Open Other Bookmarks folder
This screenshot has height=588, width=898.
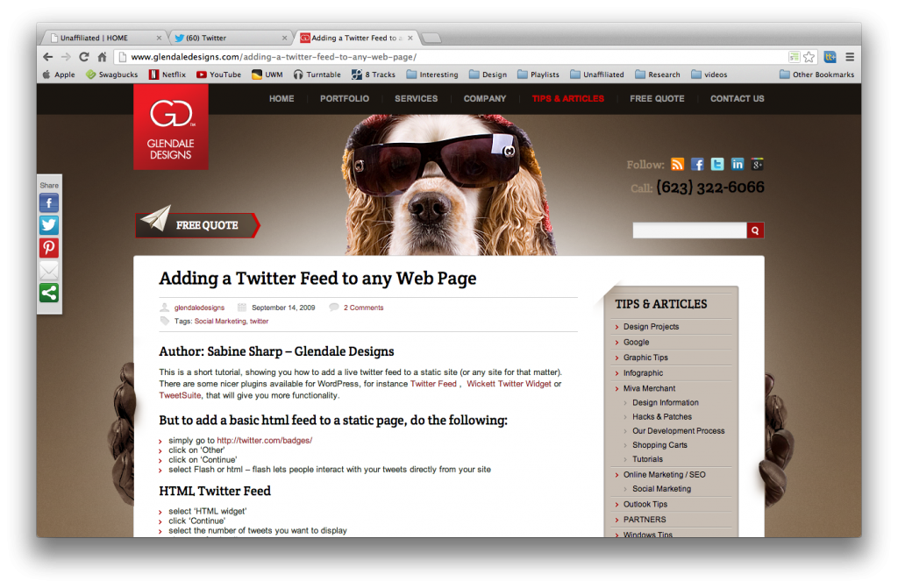click(816, 74)
